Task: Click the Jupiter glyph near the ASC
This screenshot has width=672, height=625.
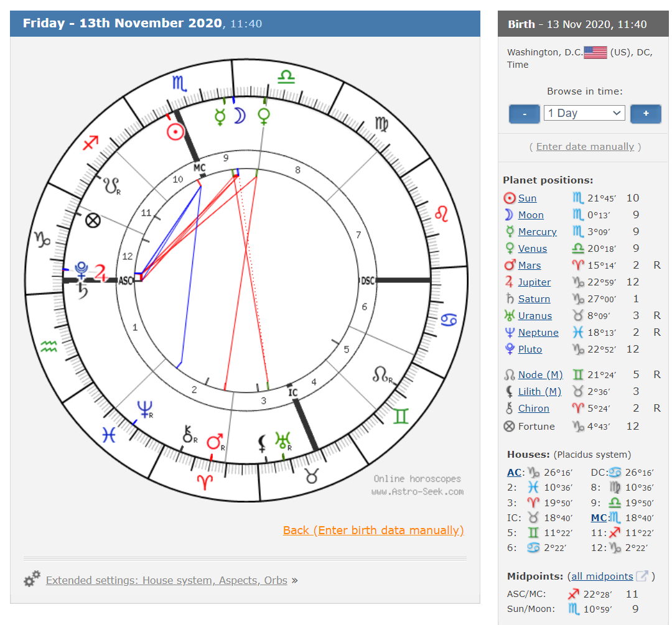Action: 100,272
